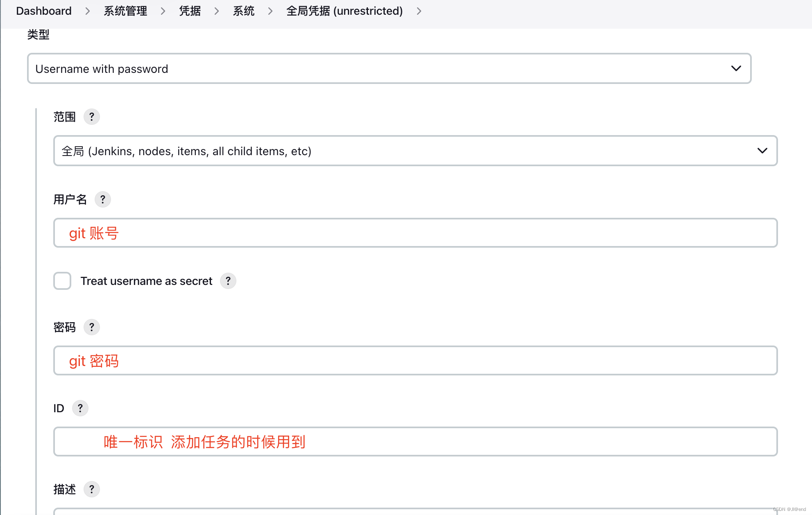Open 全局凭据 (unrestricted) breadcrumb link
Viewport: 812px width, 515px height.
[x=345, y=11]
